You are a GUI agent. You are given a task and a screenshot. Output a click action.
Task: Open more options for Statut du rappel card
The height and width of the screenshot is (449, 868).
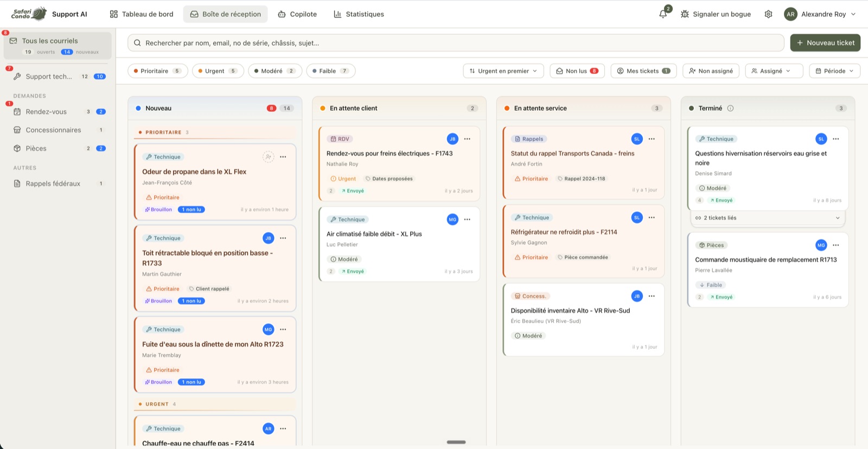652,139
